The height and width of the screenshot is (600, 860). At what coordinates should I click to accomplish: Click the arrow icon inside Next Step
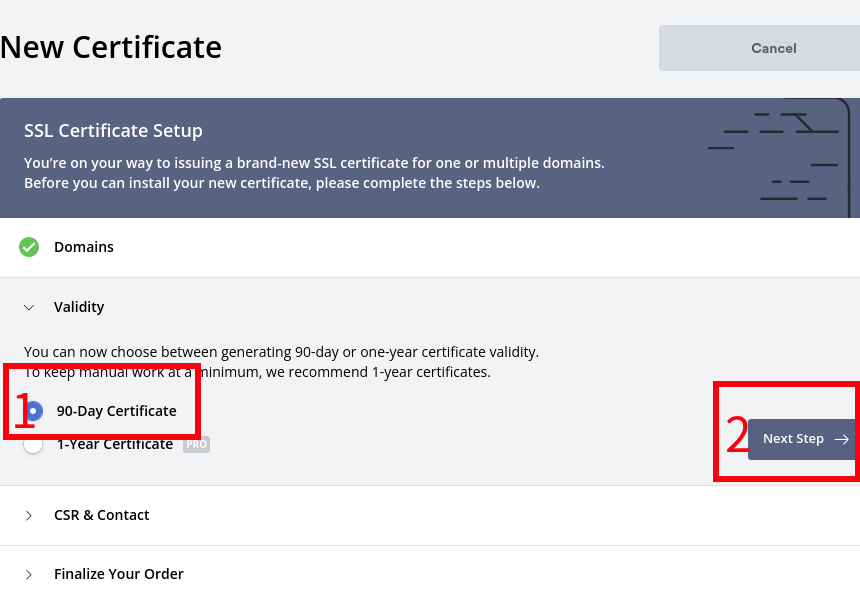841,439
